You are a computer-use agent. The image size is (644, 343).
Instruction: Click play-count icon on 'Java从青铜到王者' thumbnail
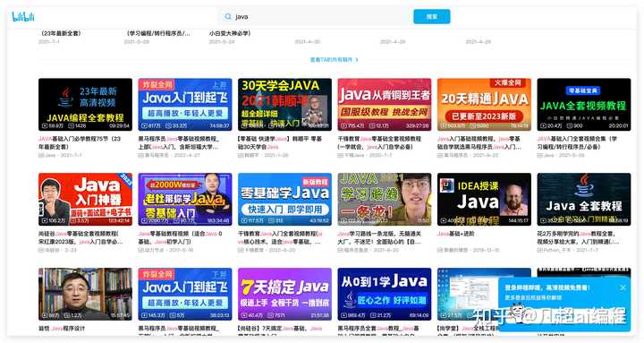(343, 126)
